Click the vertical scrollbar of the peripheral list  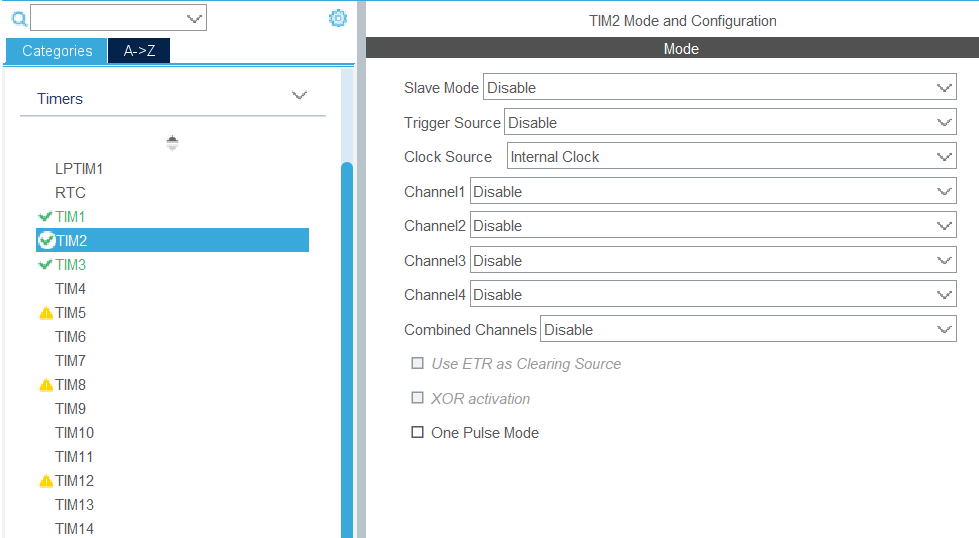click(347, 350)
